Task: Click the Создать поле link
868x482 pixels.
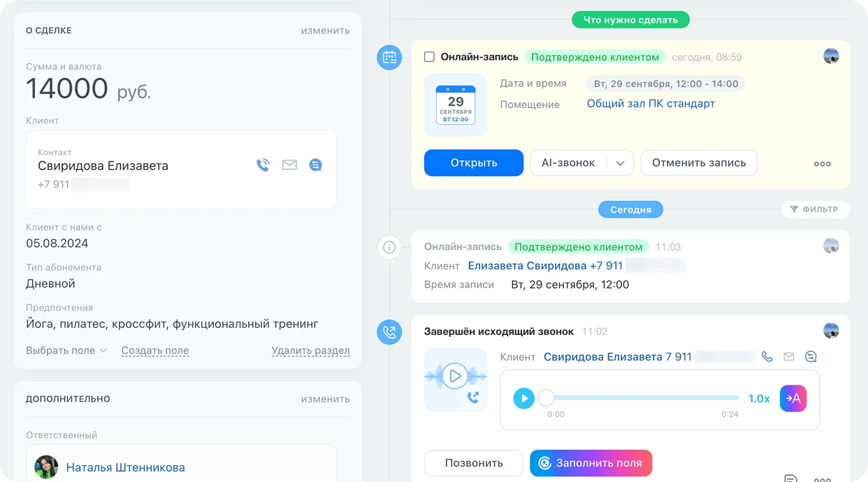Action: (x=155, y=350)
